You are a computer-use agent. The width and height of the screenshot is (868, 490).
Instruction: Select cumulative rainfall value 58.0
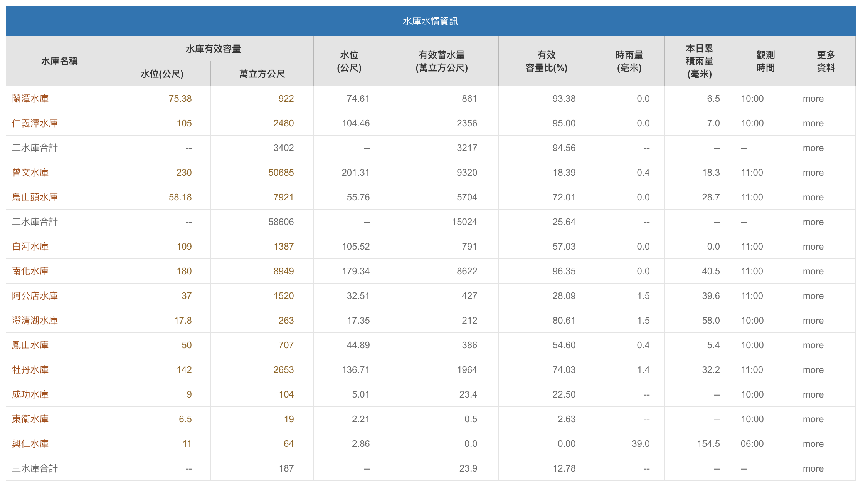(711, 321)
